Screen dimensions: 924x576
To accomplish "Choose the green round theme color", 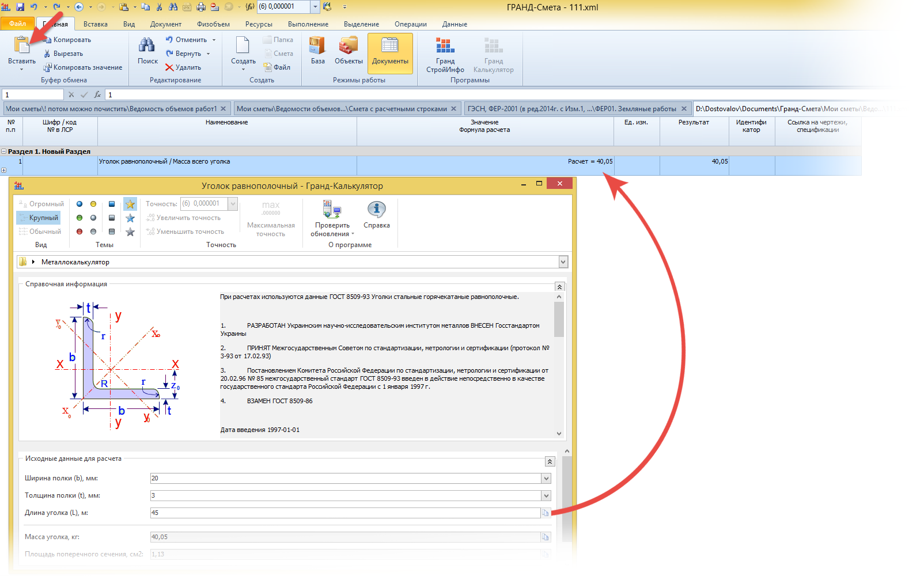I will coord(79,218).
